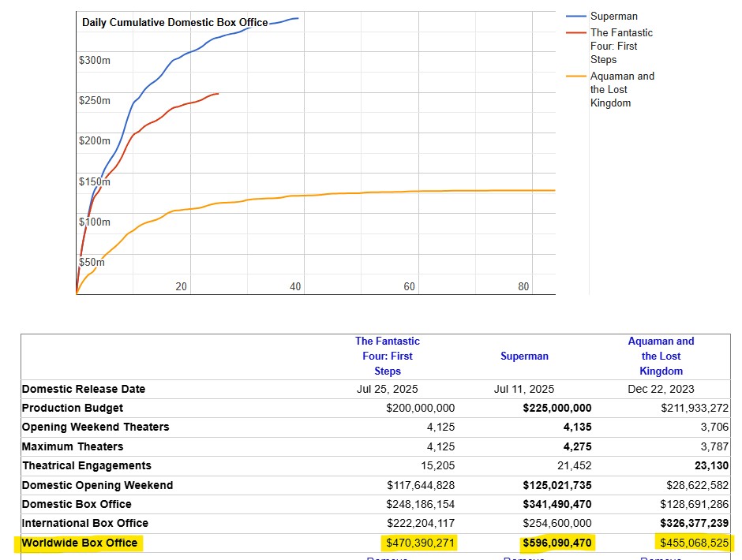
Task: Click the blue Superman legend line swatch
Action: click(x=576, y=16)
